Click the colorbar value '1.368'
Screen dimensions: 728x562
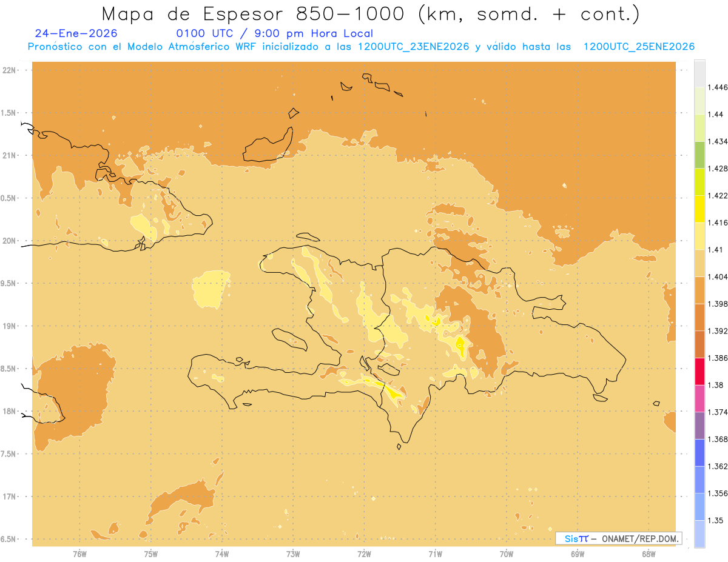click(x=718, y=439)
